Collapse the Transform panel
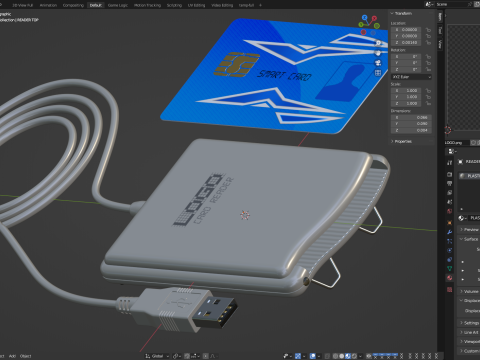Screen dimensions: 480x360 click(402, 13)
